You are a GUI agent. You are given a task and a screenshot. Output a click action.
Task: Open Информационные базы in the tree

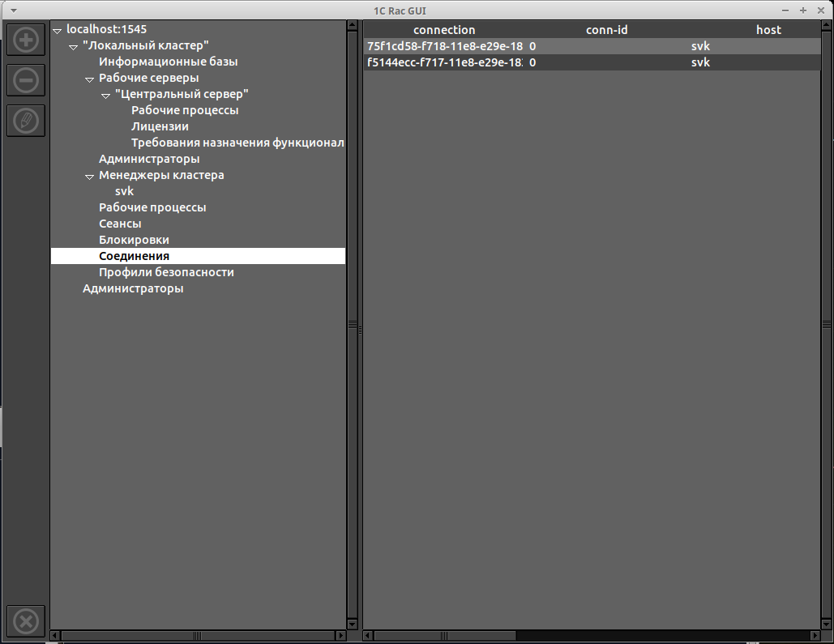(168, 62)
